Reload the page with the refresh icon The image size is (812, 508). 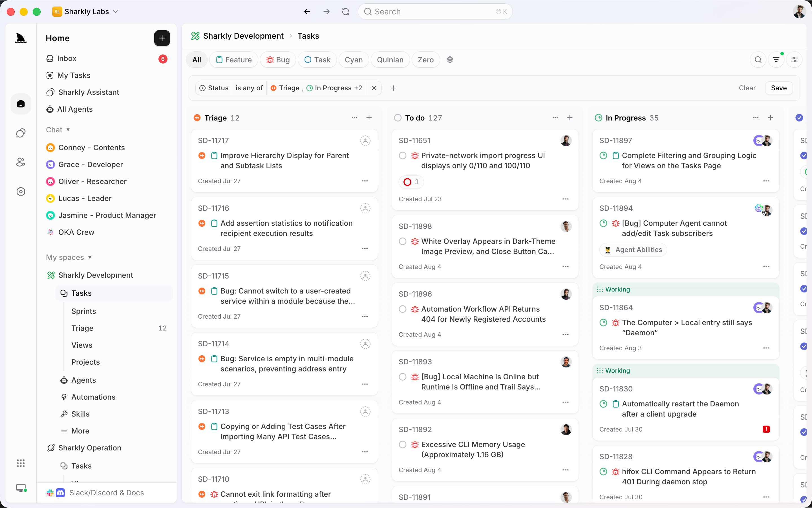click(x=346, y=12)
